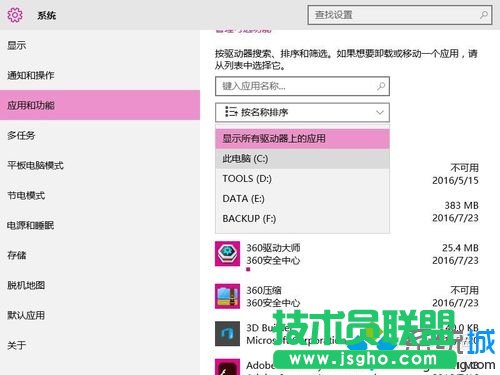Click the 360驱动大师 app icon

point(227,254)
